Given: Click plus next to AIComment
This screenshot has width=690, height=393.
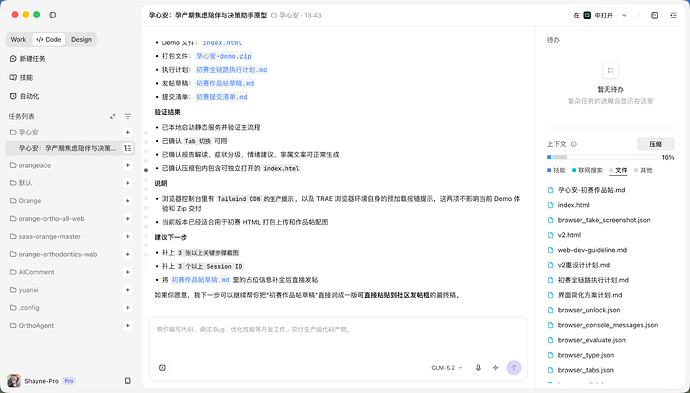Looking at the screenshot, I should 128,272.
